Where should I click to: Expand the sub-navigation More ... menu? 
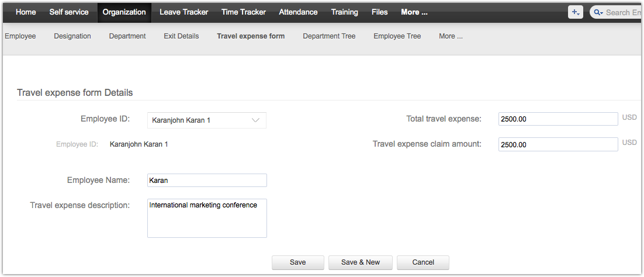(x=451, y=36)
